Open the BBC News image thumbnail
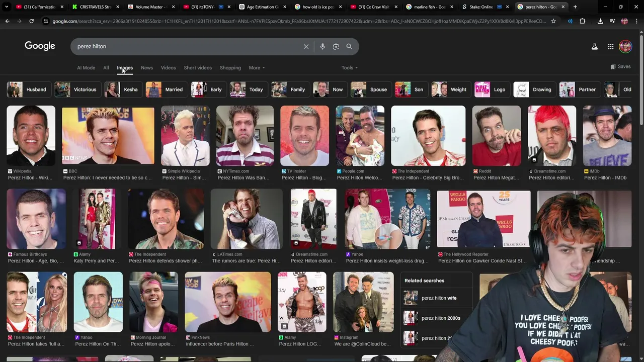The image size is (644, 362). tap(108, 136)
